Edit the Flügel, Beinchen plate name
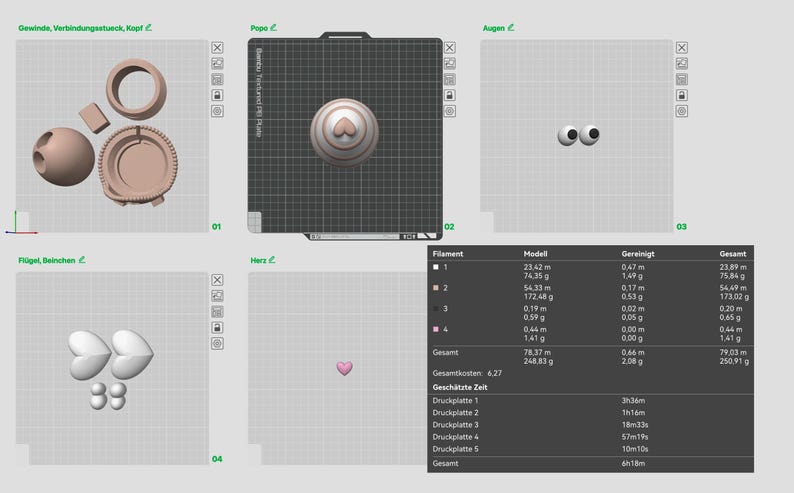Viewport: 794px width, 493px height. 82,260
